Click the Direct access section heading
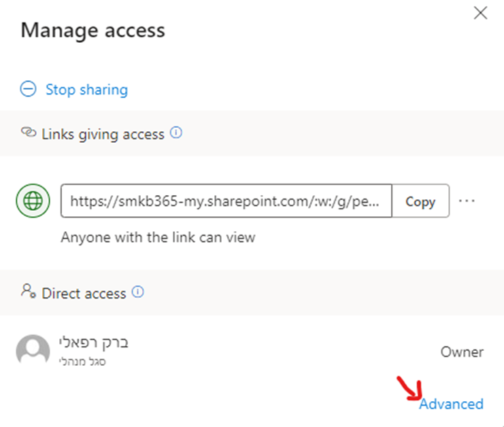Image resolution: width=504 pixels, height=427 pixels. tap(84, 294)
